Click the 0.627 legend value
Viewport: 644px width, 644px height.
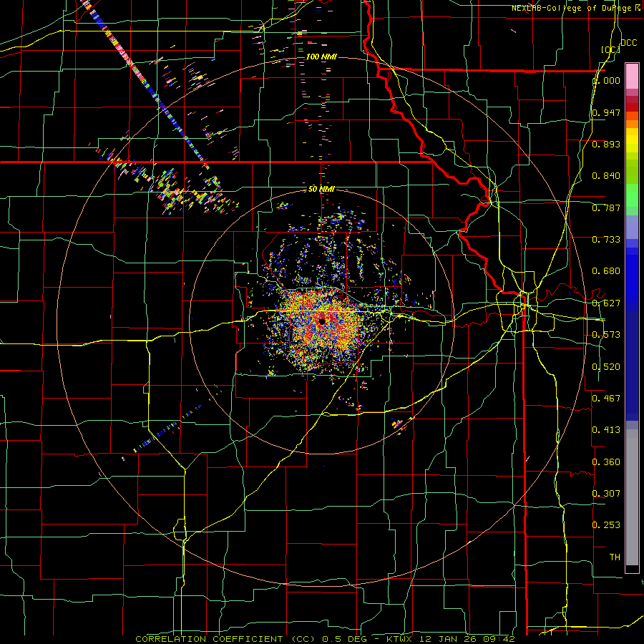(606, 303)
